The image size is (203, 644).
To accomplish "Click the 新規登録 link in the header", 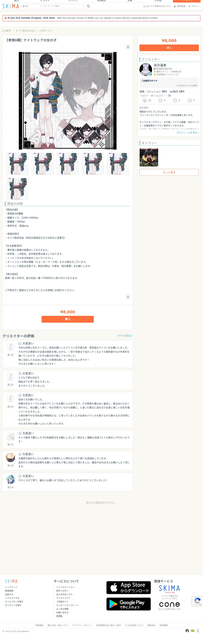I will pyautogui.click(x=180, y=6).
